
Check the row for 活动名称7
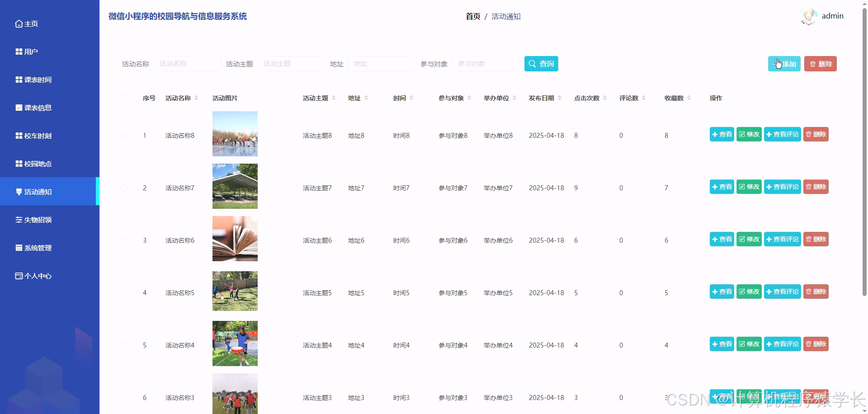point(123,188)
